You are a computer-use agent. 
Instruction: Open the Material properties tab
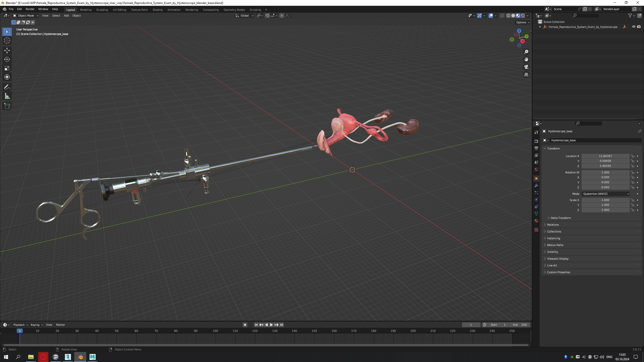pyautogui.click(x=536, y=221)
